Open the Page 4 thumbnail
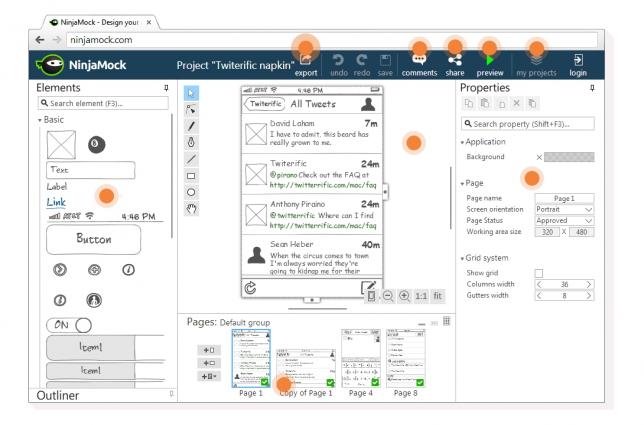 click(x=361, y=358)
